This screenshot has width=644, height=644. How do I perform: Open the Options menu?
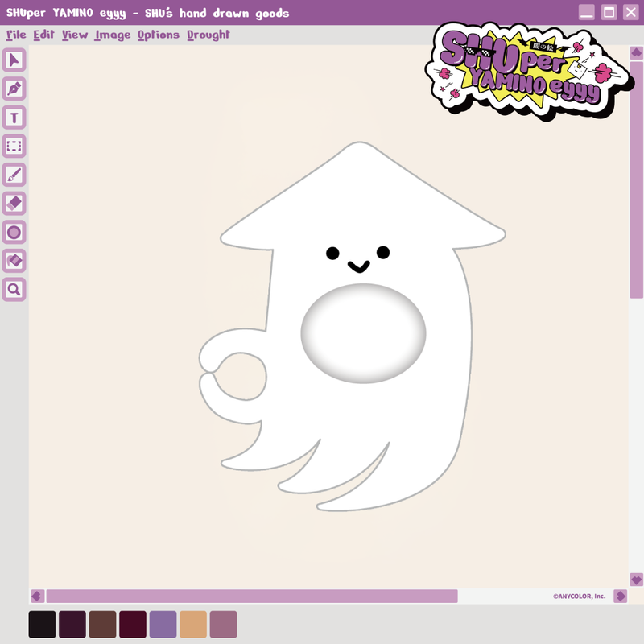(x=158, y=35)
